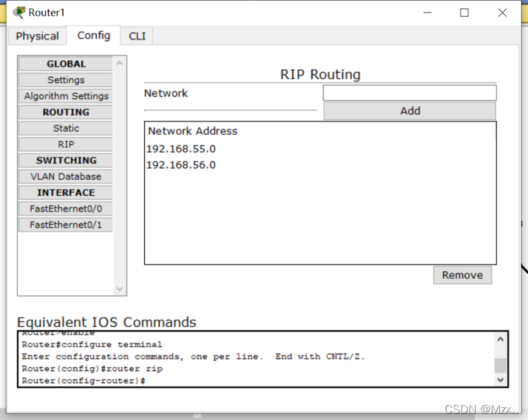528x420 pixels.
Task: Configure the FastEthernet0/0 interface
Action: point(65,208)
